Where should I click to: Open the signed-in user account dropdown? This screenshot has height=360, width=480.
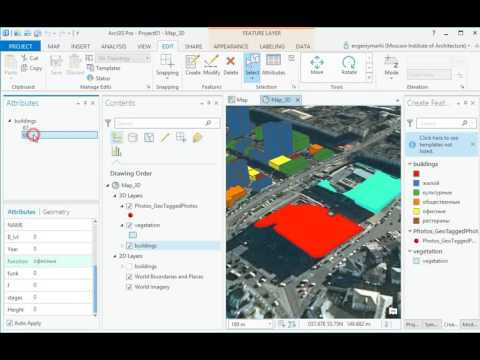click(x=469, y=46)
